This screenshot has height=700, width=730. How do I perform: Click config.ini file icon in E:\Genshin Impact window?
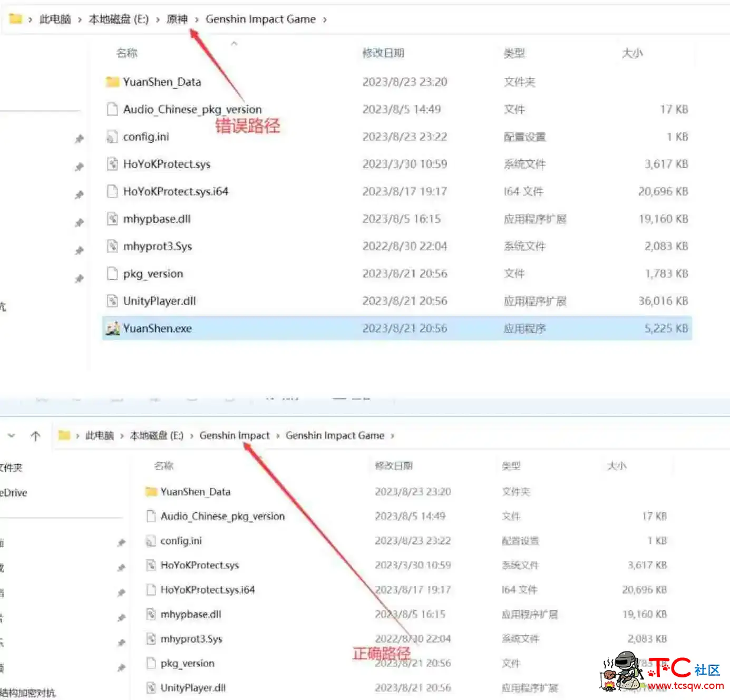pyautogui.click(x=151, y=541)
